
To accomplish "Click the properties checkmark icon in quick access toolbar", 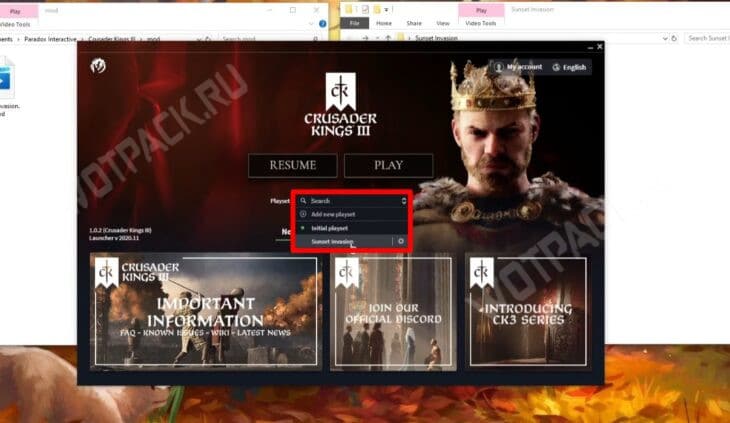I will [365, 9].
